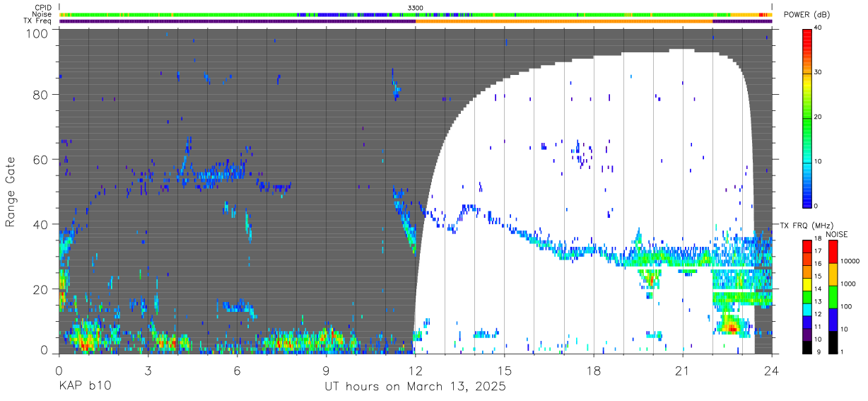Click the 1000 tick on NOISE legend
Viewport: 868px width, 401px height.
point(849,284)
